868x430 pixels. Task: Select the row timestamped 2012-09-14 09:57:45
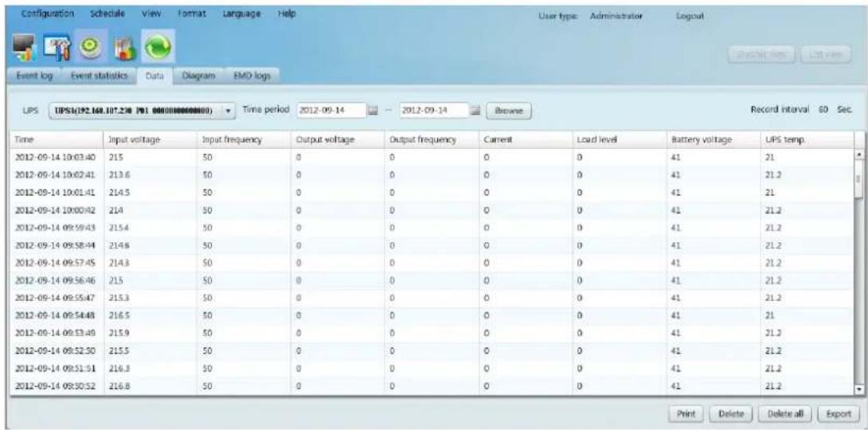[433, 263]
